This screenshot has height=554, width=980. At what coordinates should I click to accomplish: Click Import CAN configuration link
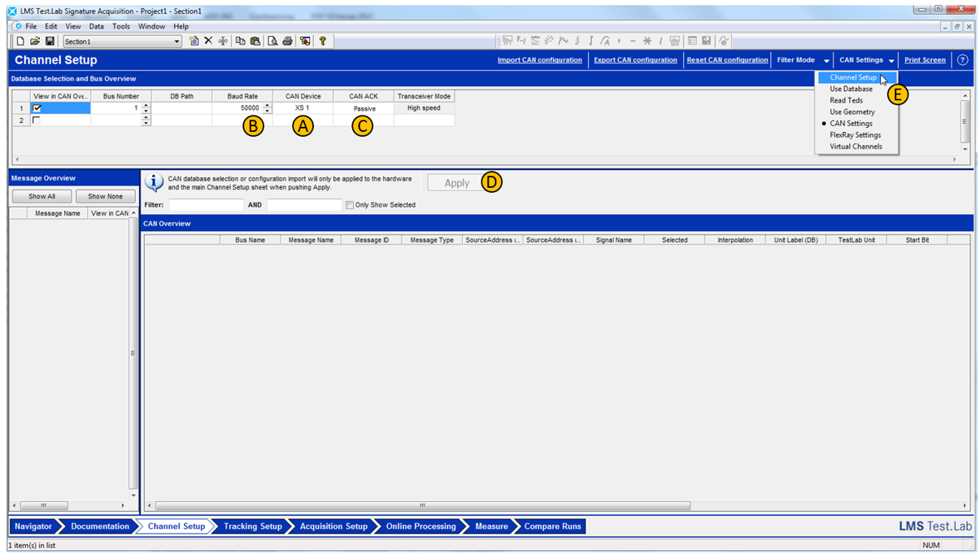[540, 60]
